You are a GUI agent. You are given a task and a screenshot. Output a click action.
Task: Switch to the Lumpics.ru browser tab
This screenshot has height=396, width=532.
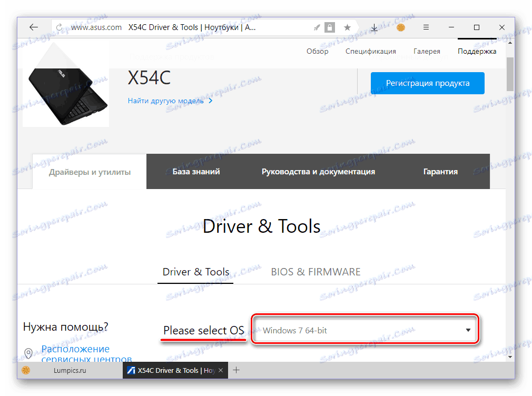(70, 371)
